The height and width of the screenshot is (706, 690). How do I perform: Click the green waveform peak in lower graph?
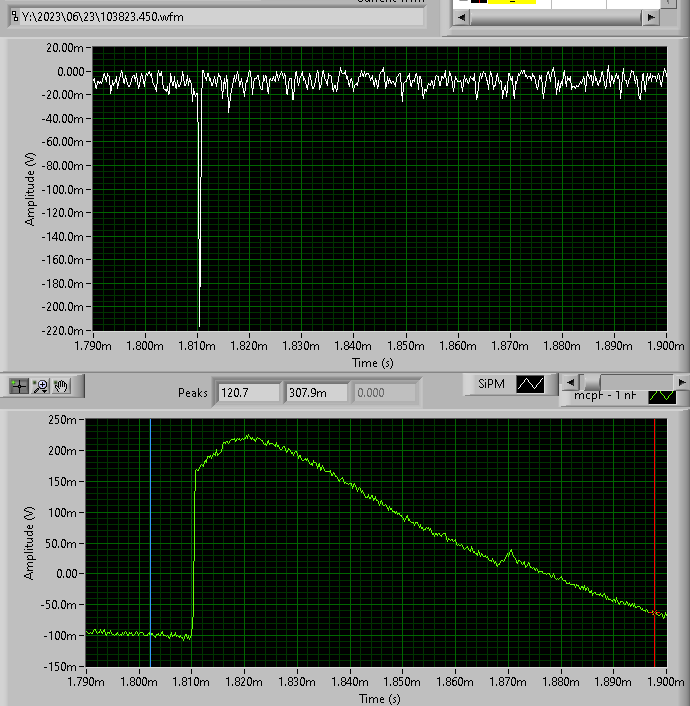248,437
